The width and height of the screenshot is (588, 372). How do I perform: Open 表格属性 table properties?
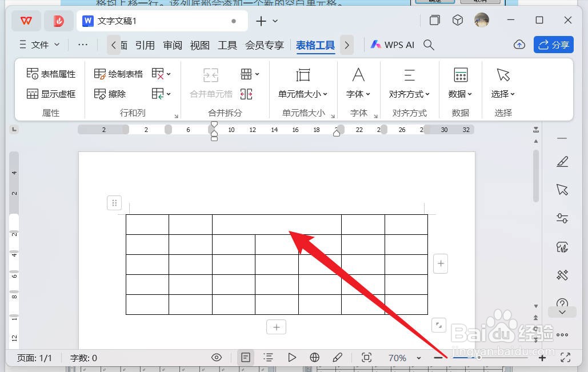coord(51,73)
